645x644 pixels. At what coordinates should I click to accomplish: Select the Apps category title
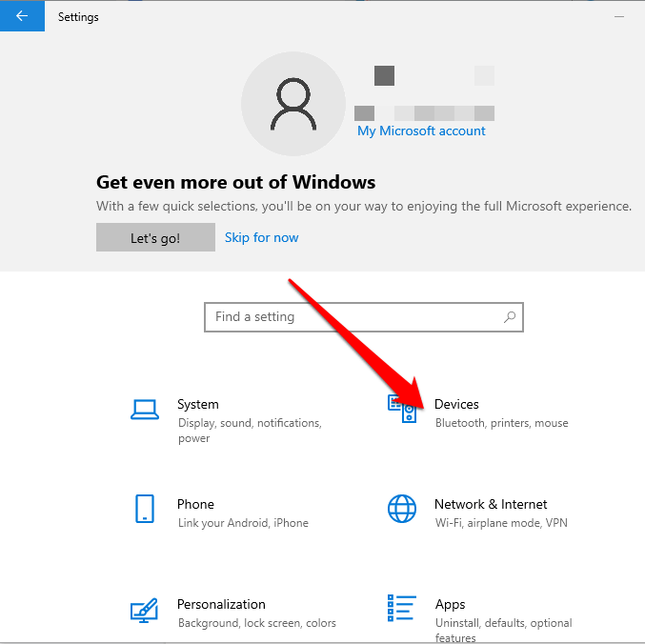point(450,604)
